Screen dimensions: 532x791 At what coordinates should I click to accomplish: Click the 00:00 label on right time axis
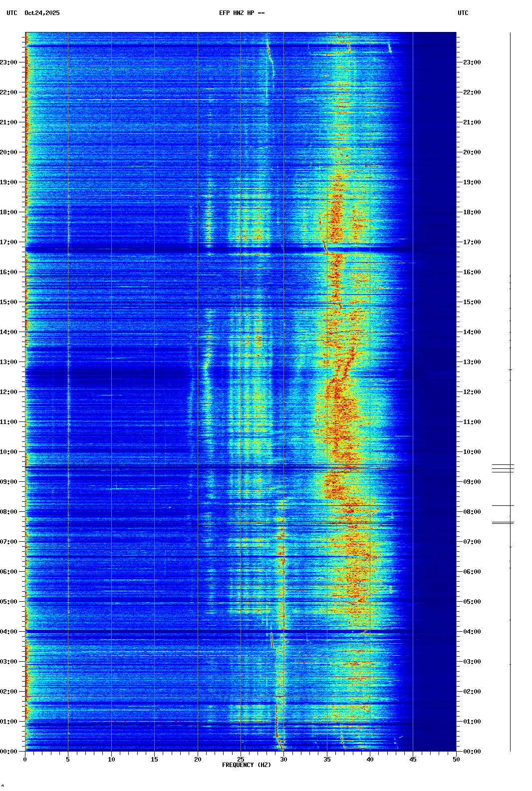coord(472,752)
